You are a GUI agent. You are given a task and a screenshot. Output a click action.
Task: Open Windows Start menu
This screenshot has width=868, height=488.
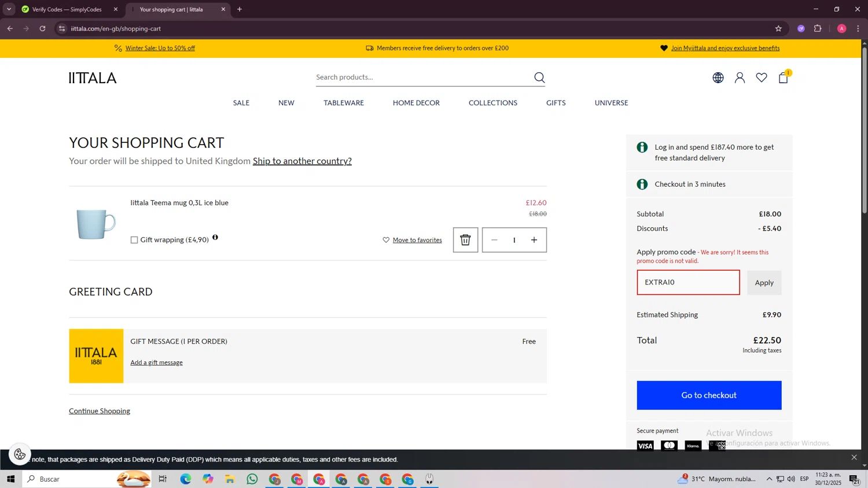pos(10,479)
